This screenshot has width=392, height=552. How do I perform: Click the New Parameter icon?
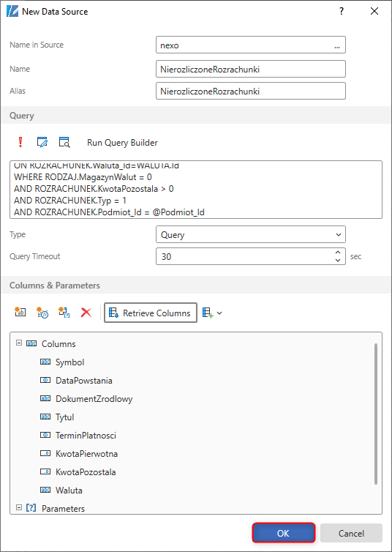tap(64, 313)
